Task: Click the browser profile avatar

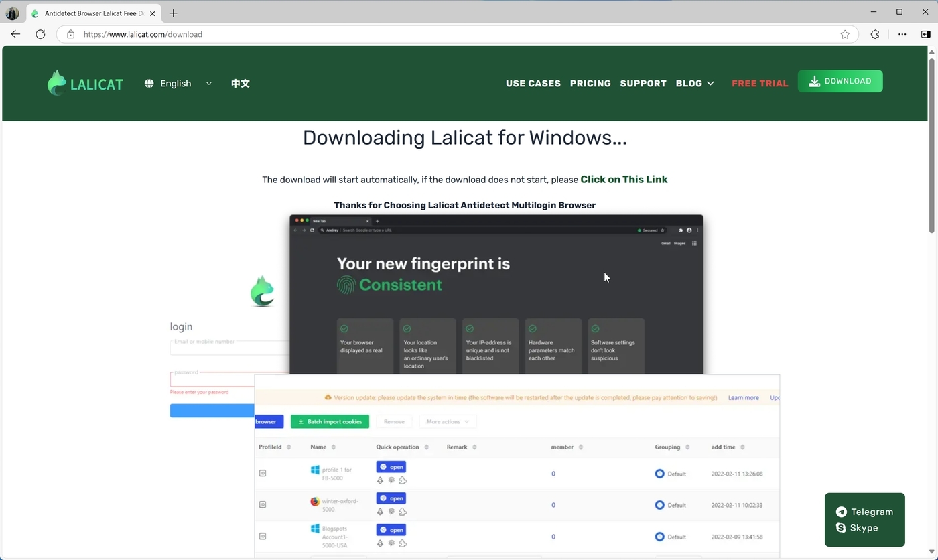Action: 12,13
